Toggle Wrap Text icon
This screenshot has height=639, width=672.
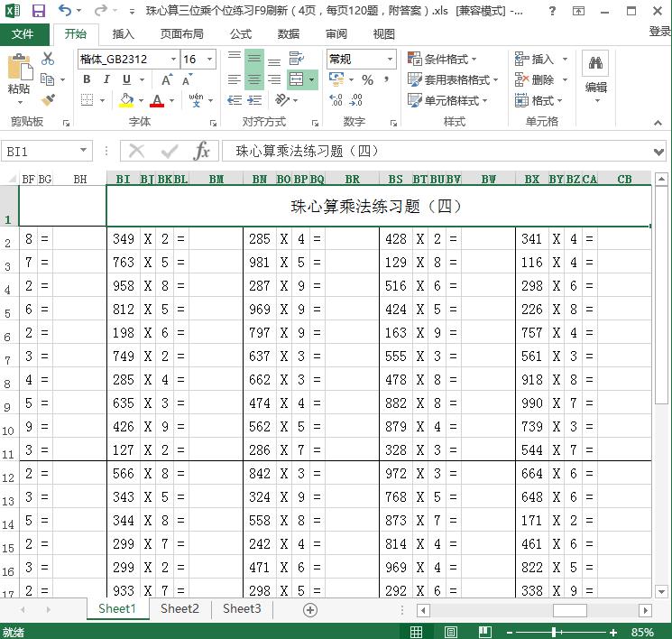(297, 59)
